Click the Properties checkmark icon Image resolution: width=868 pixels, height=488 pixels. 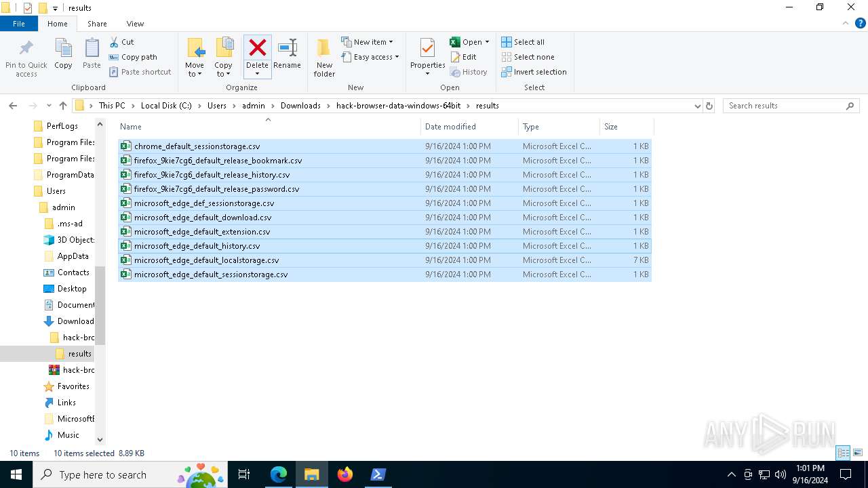pyautogui.click(x=427, y=48)
